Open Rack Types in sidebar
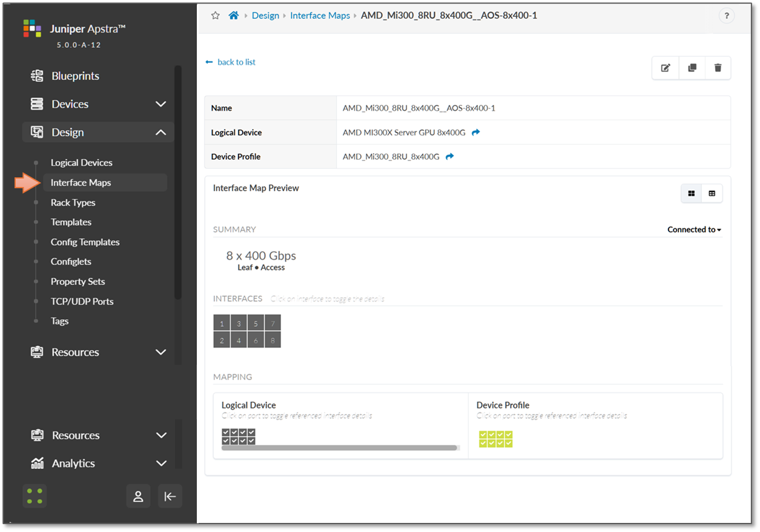 [x=73, y=202]
